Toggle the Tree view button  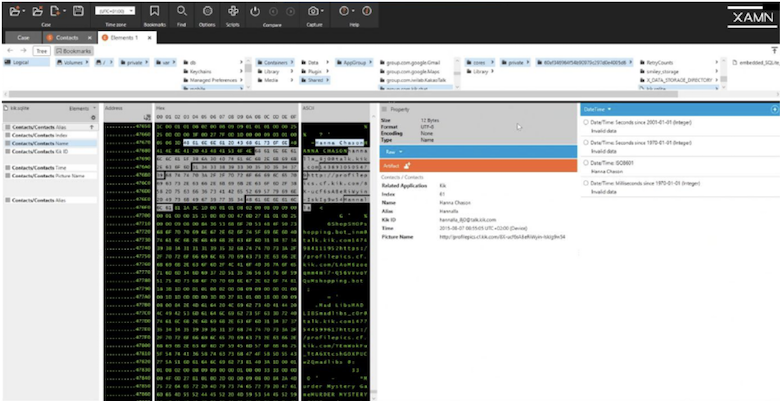coord(42,51)
